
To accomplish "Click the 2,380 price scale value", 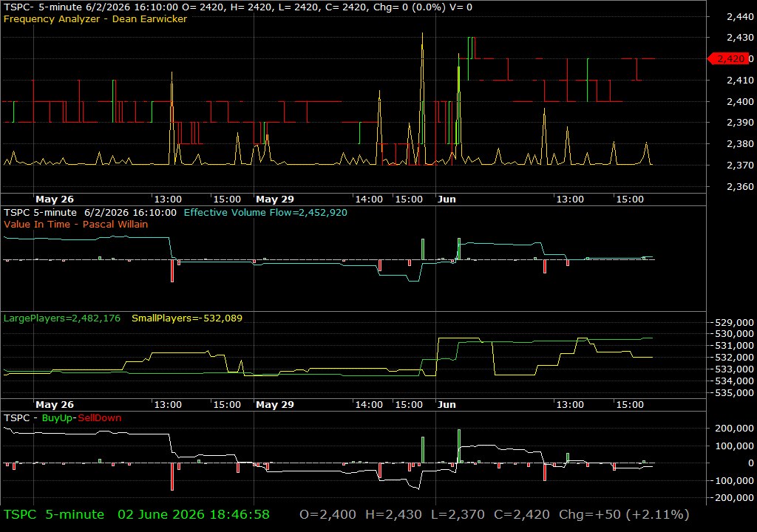I will click(x=740, y=144).
